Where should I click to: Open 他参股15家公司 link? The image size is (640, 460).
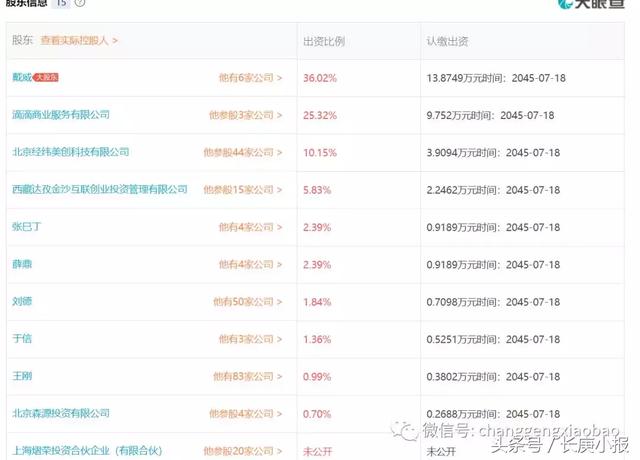(243, 190)
